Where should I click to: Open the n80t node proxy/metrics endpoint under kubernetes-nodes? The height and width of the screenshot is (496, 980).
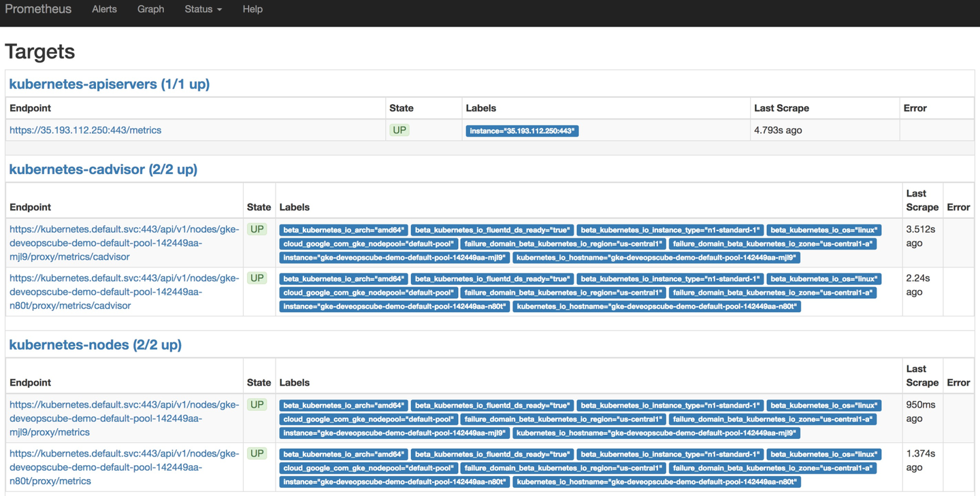tap(124, 467)
